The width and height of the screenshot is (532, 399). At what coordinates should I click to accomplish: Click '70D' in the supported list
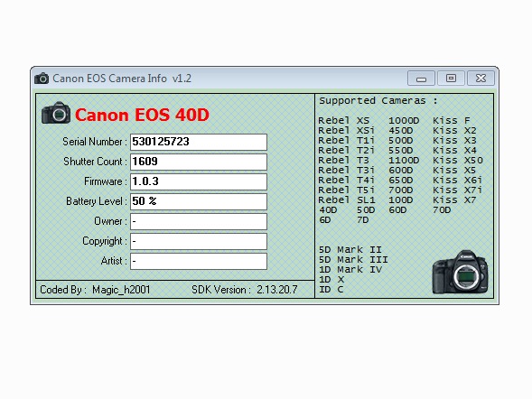(442, 210)
